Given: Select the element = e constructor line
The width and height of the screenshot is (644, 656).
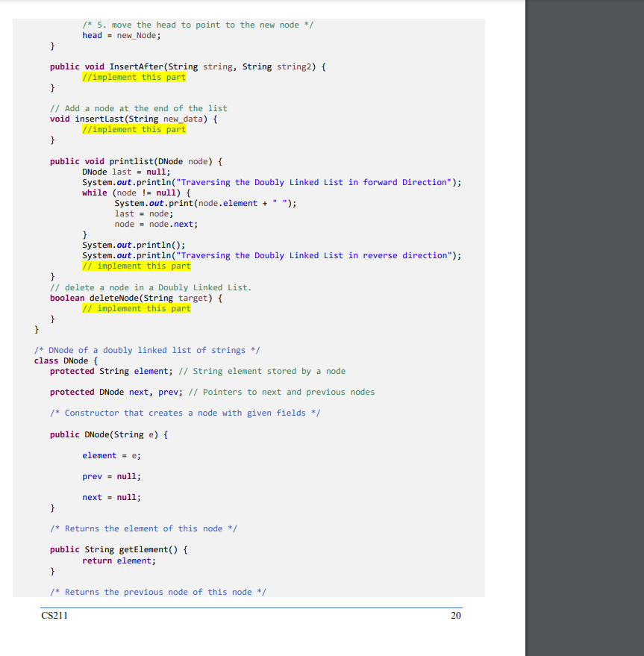Looking at the screenshot, I should coord(109,455).
